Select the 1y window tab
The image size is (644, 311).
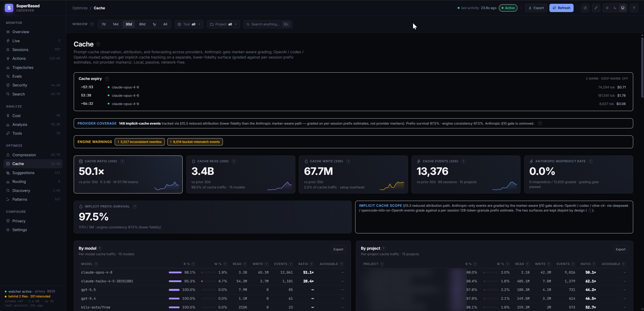(154, 24)
